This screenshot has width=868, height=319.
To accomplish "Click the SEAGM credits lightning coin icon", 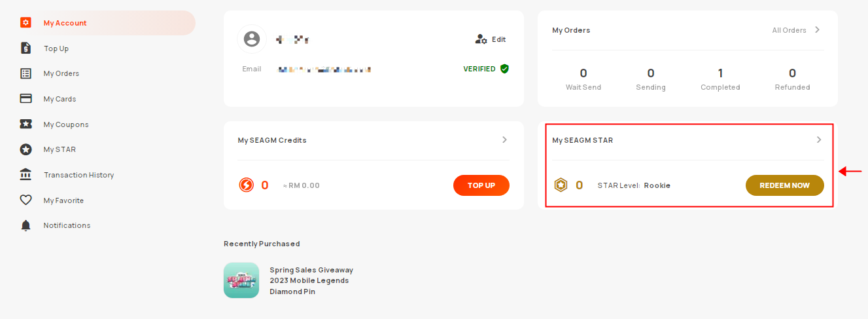I will tap(247, 185).
